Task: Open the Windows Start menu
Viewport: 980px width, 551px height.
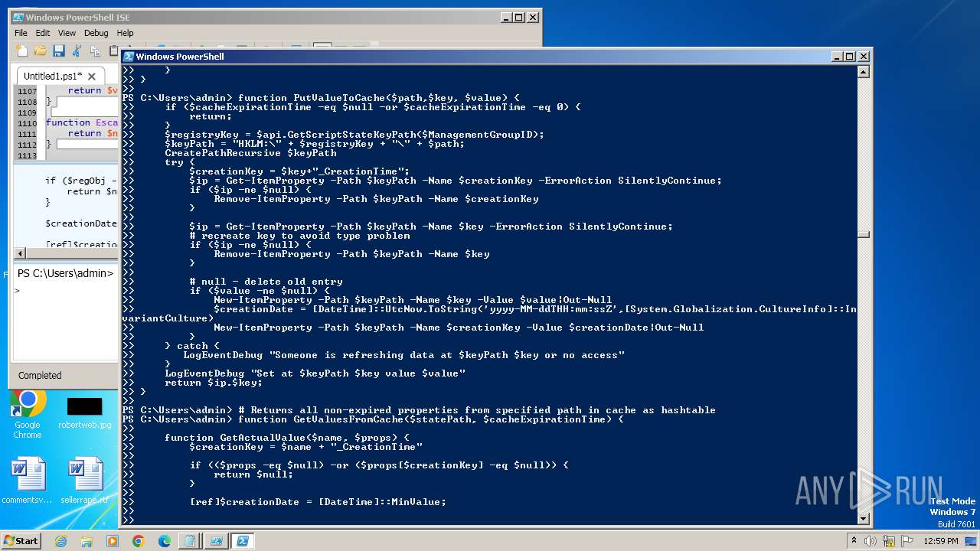Action: click(x=21, y=540)
